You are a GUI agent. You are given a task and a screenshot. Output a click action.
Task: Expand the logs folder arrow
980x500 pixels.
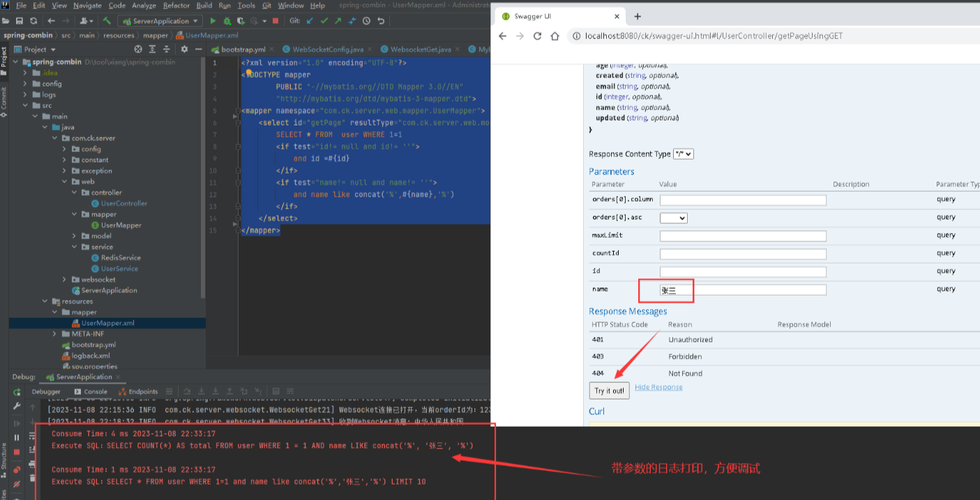(x=26, y=95)
